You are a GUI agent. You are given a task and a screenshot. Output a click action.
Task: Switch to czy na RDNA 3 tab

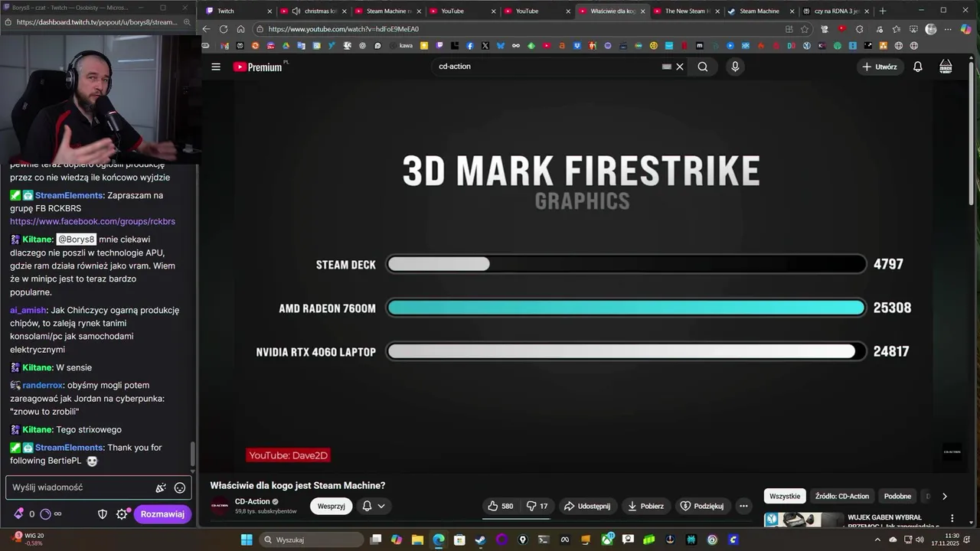click(x=835, y=11)
